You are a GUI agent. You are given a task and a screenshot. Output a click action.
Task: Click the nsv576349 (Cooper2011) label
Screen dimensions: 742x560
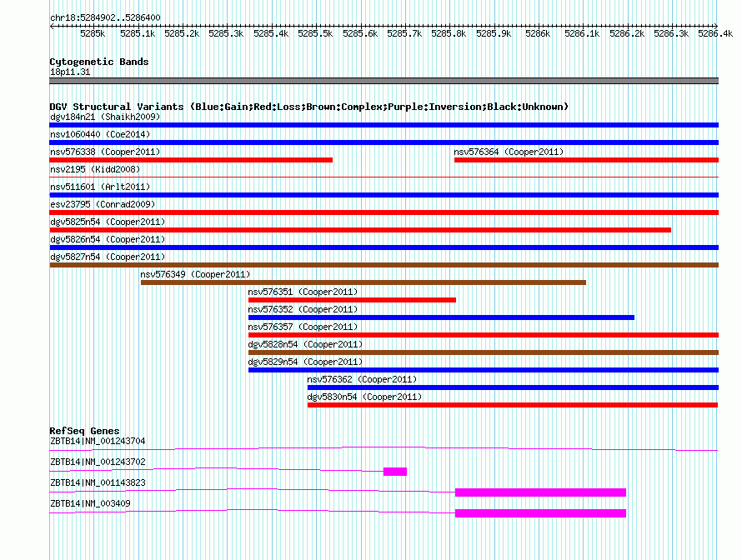tap(195, 274)
